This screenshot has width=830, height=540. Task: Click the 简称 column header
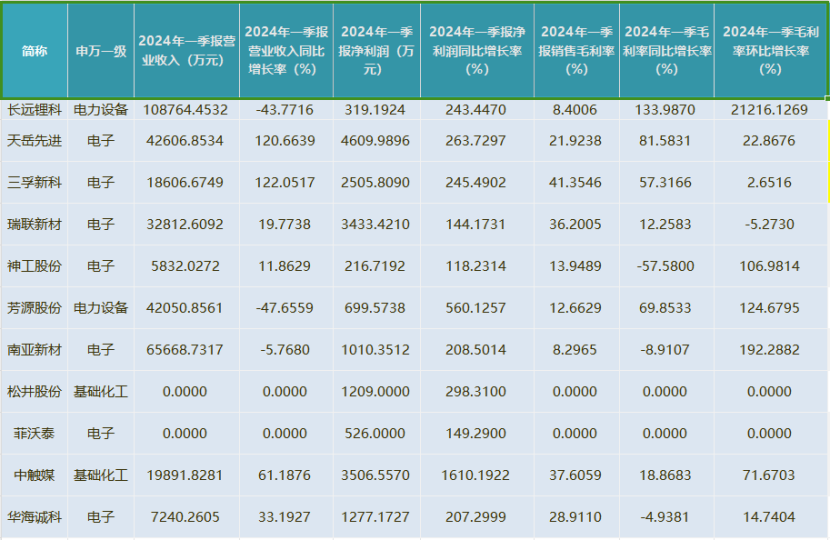pyautogui.click(x=34, y=51)
